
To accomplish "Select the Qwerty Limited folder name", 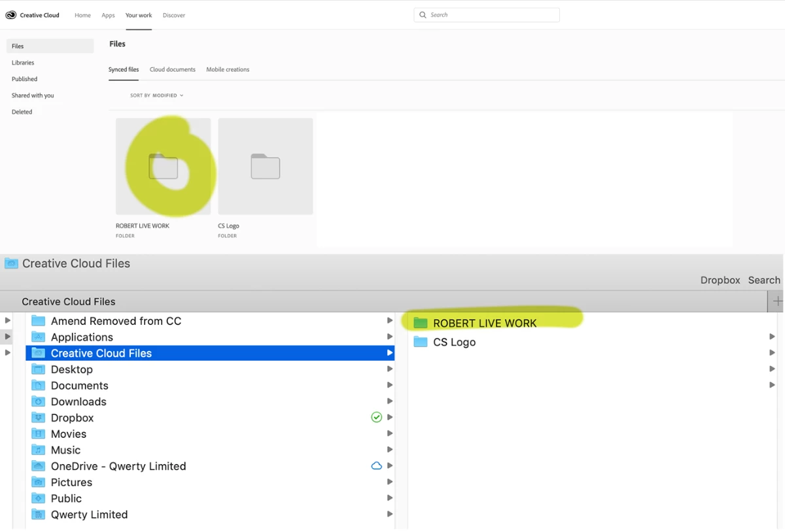I will [x=89, y=514].
